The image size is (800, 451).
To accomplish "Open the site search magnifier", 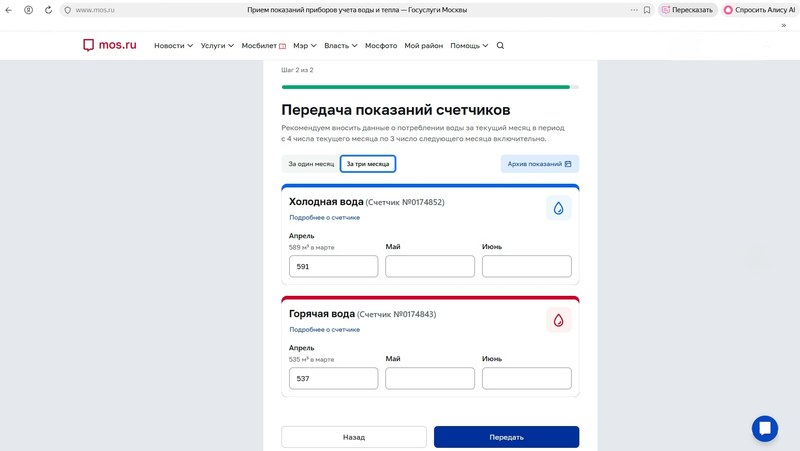I will pyautogui.click(x=500, y=45).
